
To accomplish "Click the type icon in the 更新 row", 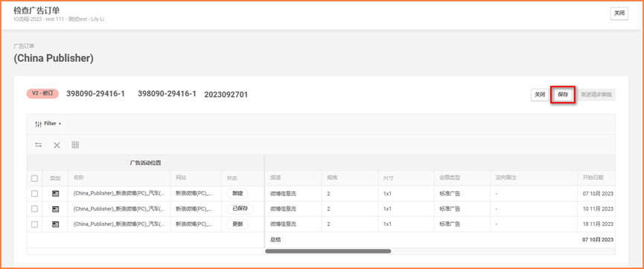I will coord(55,224).
